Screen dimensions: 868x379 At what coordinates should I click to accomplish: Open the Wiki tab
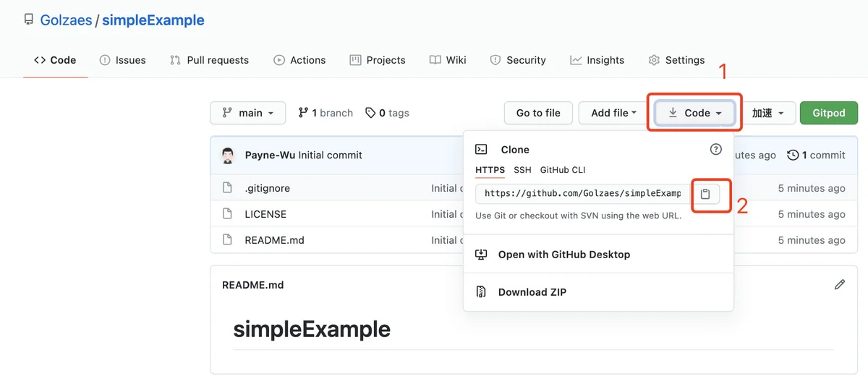click(x=448, y=60)
